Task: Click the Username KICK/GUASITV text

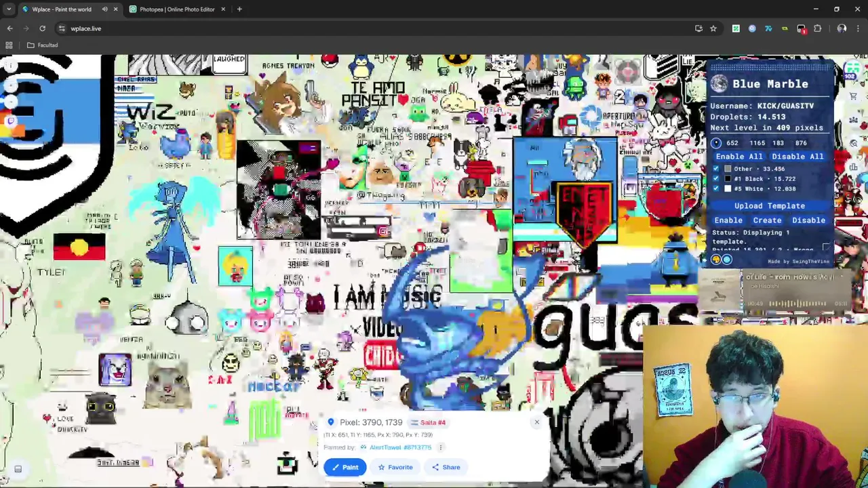Action: (762, 106)
